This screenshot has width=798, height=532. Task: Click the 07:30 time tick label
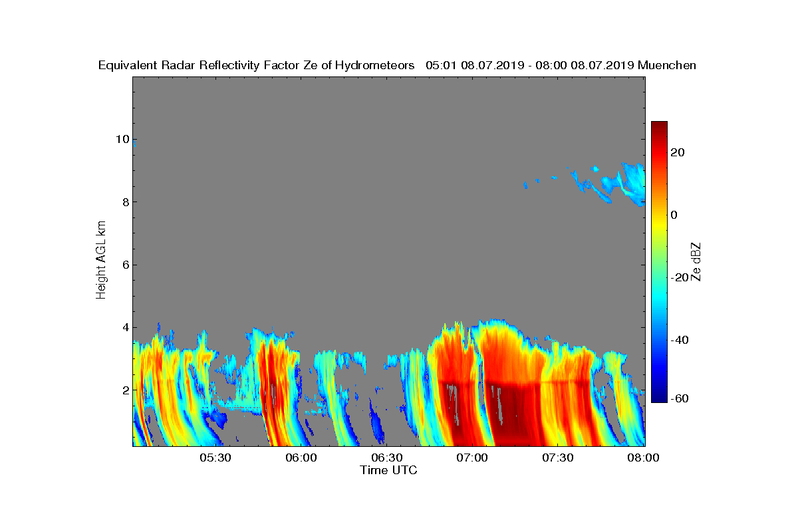point(559,458)
